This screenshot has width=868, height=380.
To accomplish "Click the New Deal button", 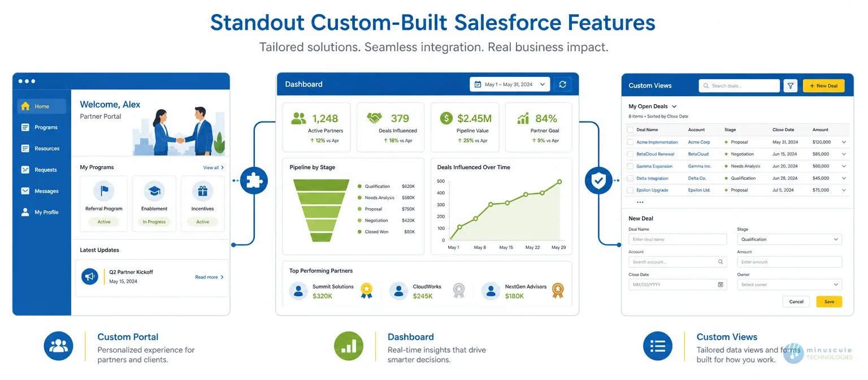I will 824,86.
